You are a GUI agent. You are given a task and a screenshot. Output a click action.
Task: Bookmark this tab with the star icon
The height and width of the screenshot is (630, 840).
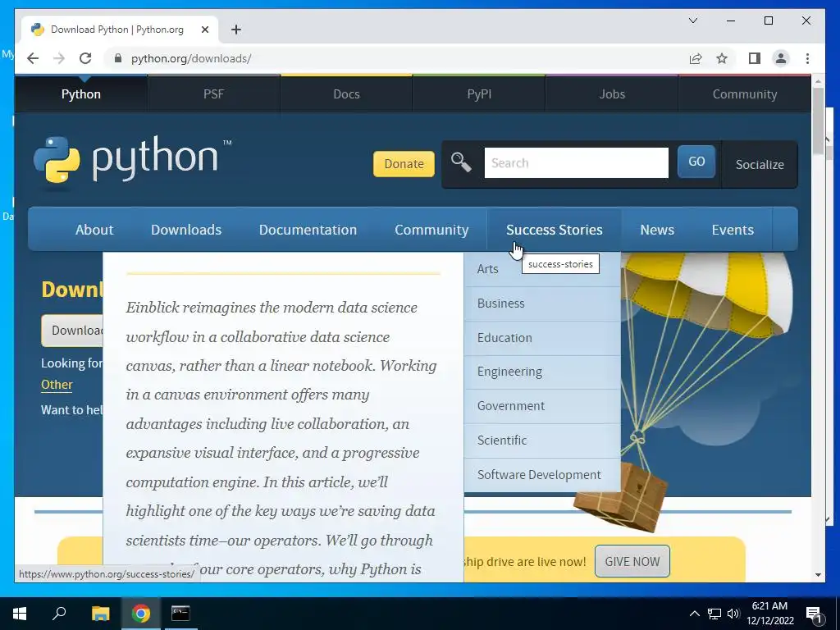(722, 58)
